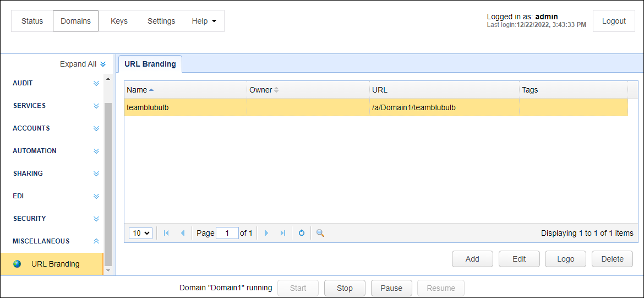Go to next page arrow icon
Viewport: 644px width, 298px height.
(266, 233)
